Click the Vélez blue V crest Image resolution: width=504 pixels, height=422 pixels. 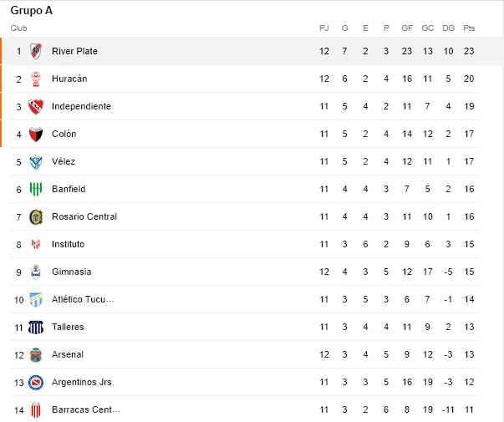click(36, 161)
